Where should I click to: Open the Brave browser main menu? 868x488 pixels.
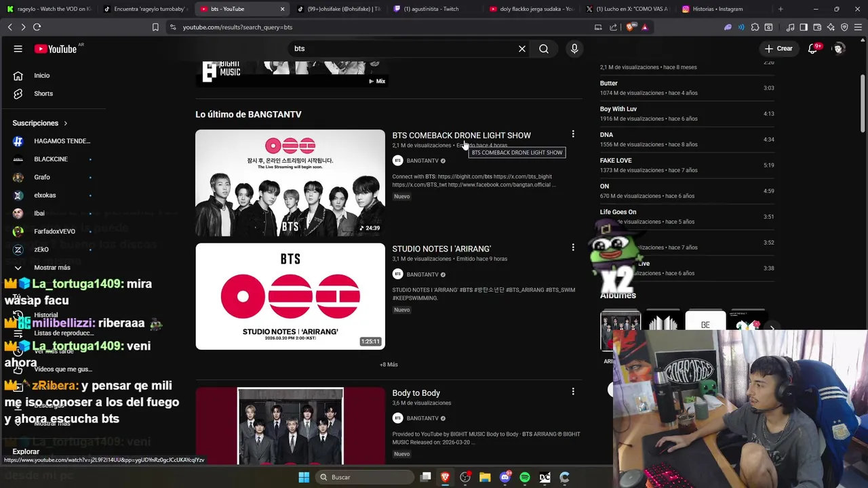[x=858, y=27]
